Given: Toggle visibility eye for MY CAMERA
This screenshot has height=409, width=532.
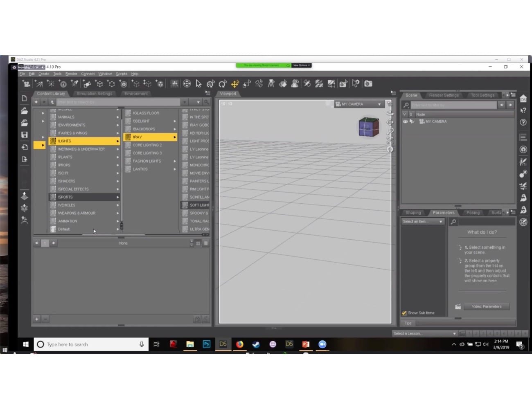Looking at the screenshot, I should 405,121.
